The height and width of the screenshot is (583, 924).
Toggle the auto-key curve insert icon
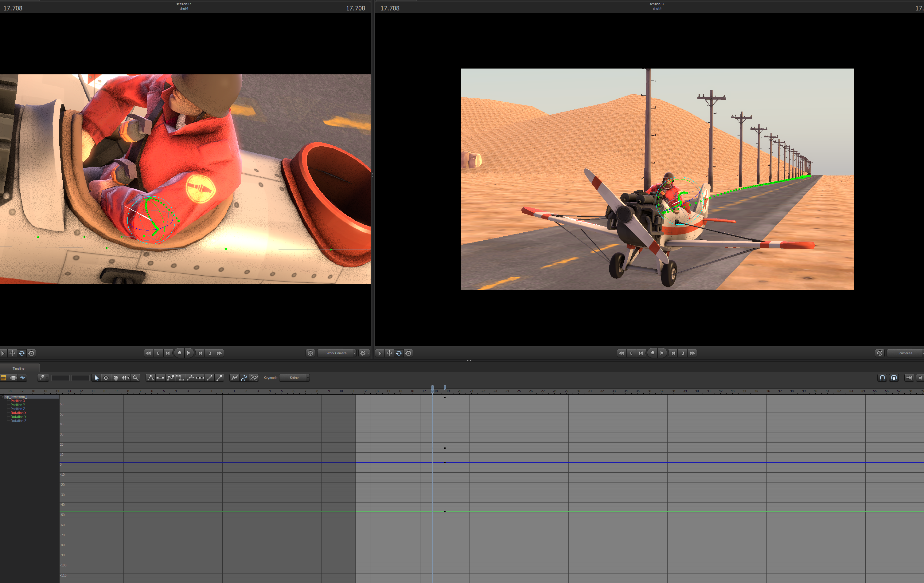coord(244,378)
